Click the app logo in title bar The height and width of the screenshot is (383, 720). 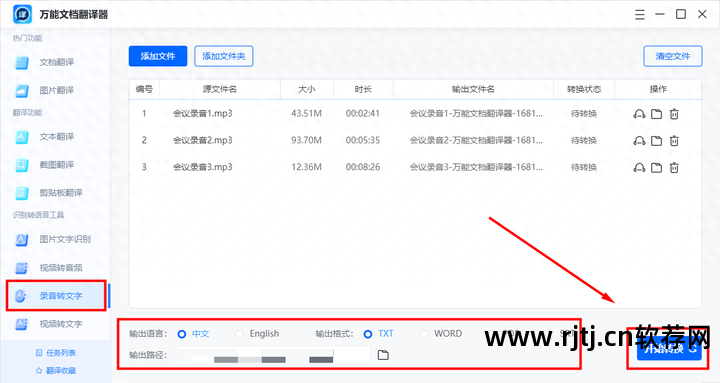tap(22, 15)
